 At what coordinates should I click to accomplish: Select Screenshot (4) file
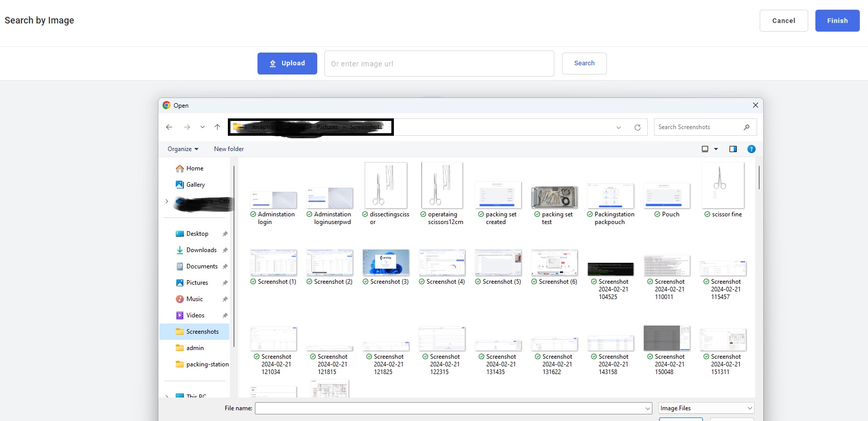point(442,267)
